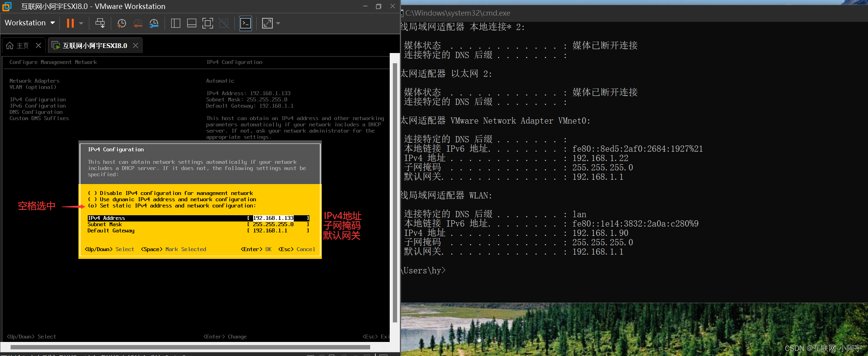Click Space Mark Selected hint
The width and height of the screenshot is (868, 356).
click(174, 249)
